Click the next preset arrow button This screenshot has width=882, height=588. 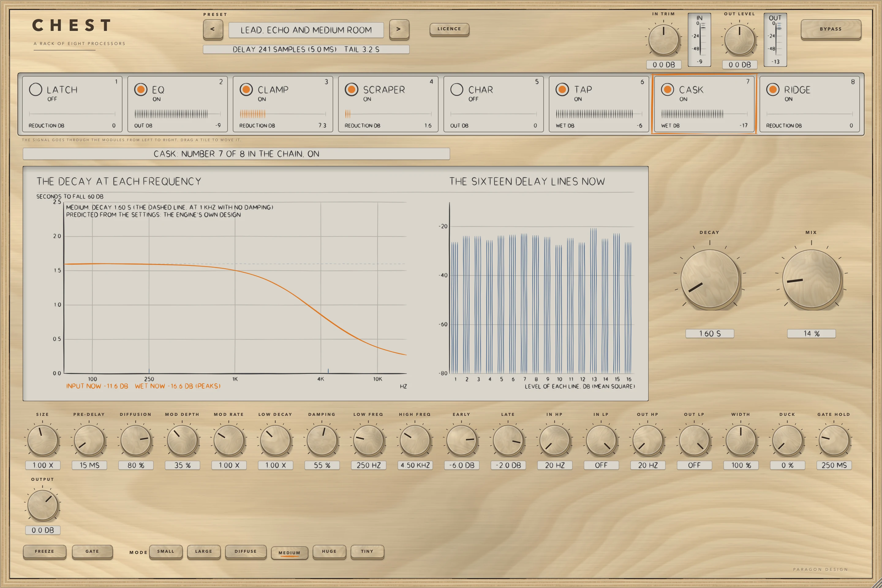[399, 29]
